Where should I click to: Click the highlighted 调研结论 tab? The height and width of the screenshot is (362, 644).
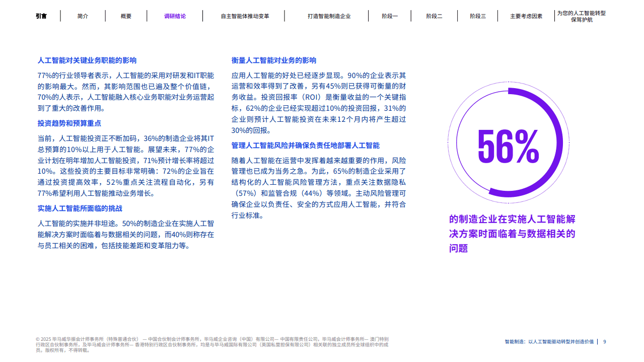point(173,16)
